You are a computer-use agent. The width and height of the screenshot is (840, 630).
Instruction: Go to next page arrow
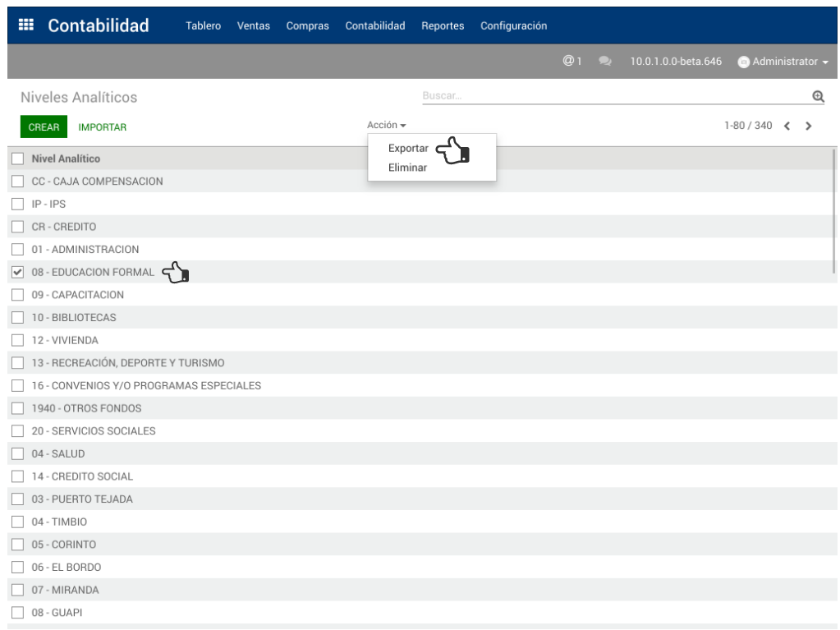click(x=809, y=126)
